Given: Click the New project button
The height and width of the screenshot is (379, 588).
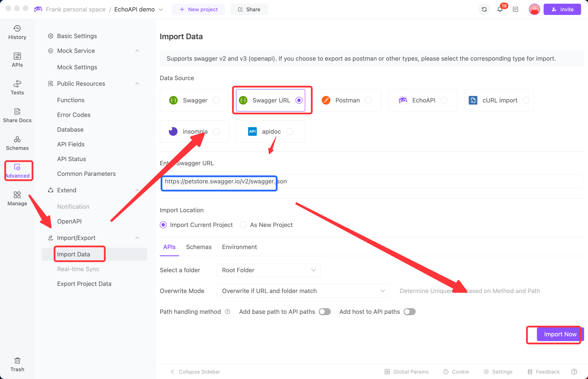Looking at the screenshot, I should [198, 9].
